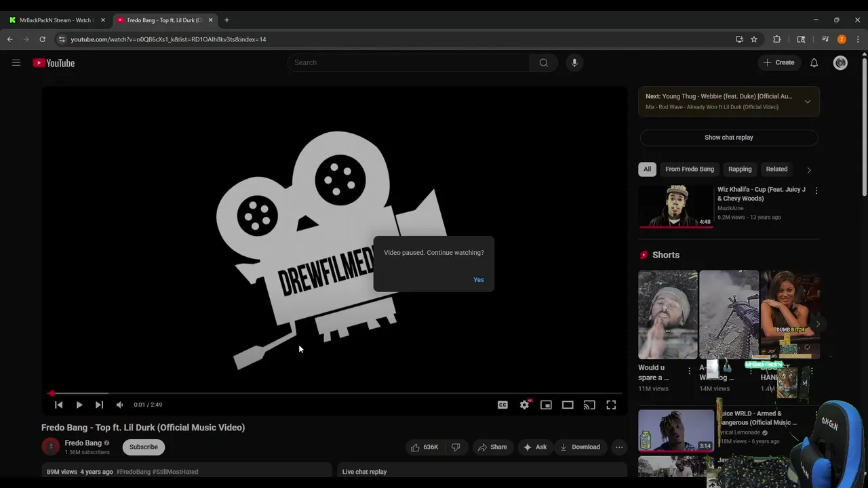View site information icon in address bar
Image resolution: width=868 pixels, height=488 pixels.
point(62,39)
